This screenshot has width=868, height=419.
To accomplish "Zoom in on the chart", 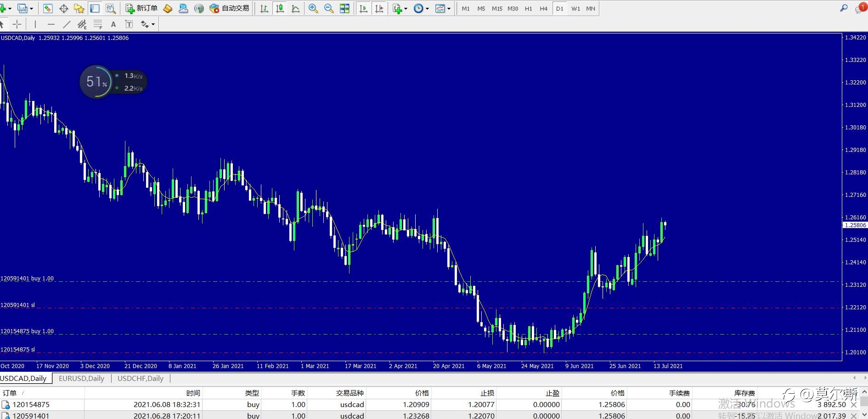I will pyautogui.click(x=313, y=8).
